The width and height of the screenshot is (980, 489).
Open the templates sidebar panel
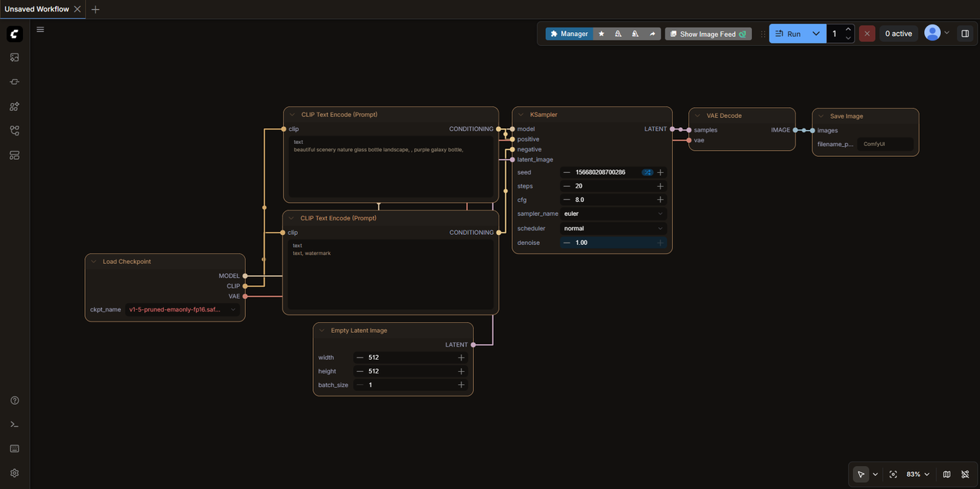pyautogui.click(x=15, y=155)
